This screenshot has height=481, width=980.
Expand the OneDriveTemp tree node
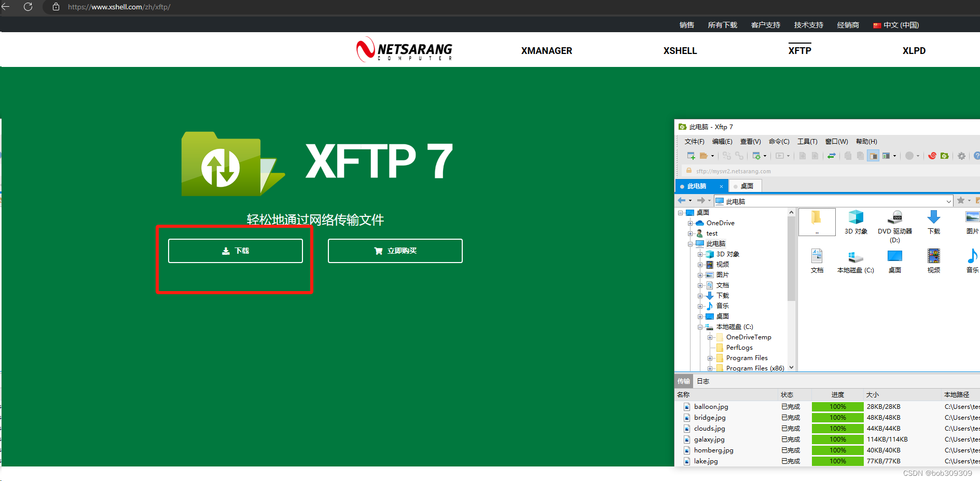click(x=710, y=337)
